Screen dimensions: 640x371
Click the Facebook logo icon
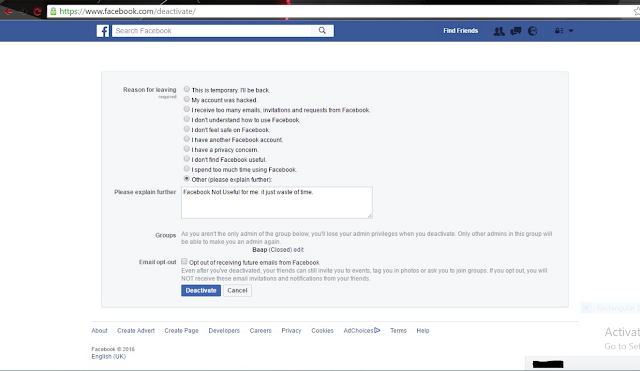tap(103, 31)
